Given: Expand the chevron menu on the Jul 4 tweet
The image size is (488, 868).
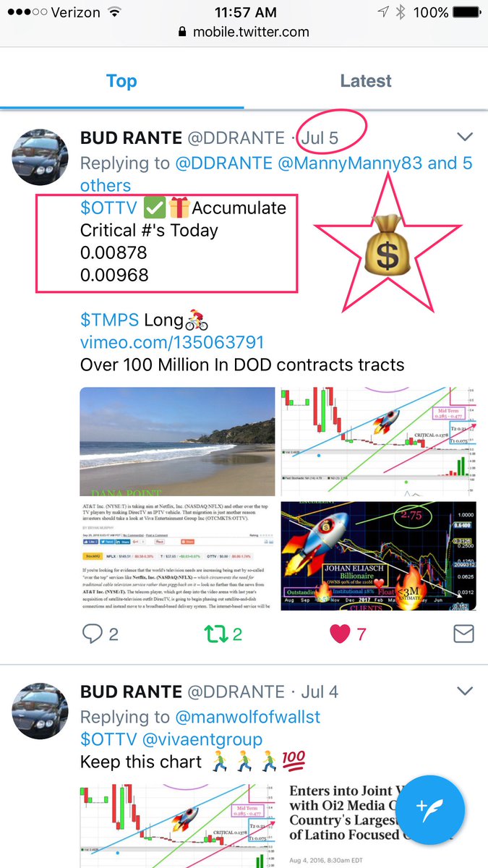Looking at the screenshot, I should coord(464,691).
